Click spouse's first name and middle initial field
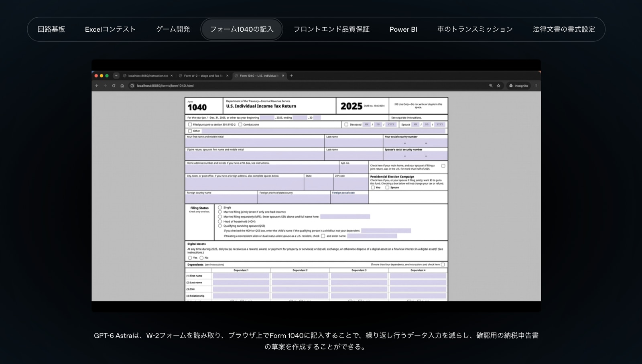Image resolution: width=642 pixels, height=364 pixels. pos(255,156)
